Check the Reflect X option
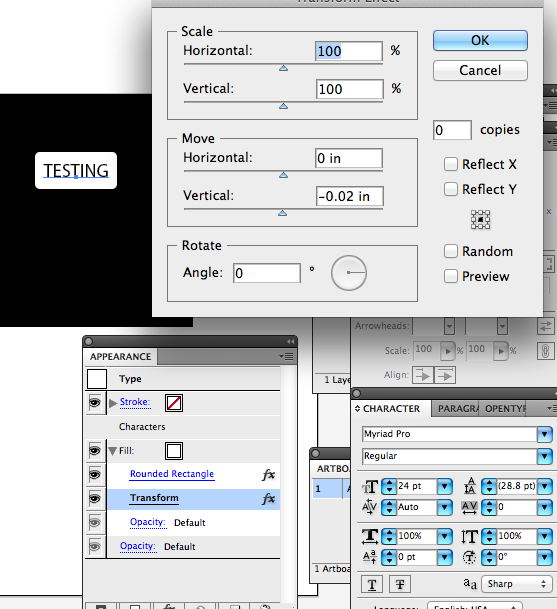This screenshot has height=609, width=557. point(451,164)
